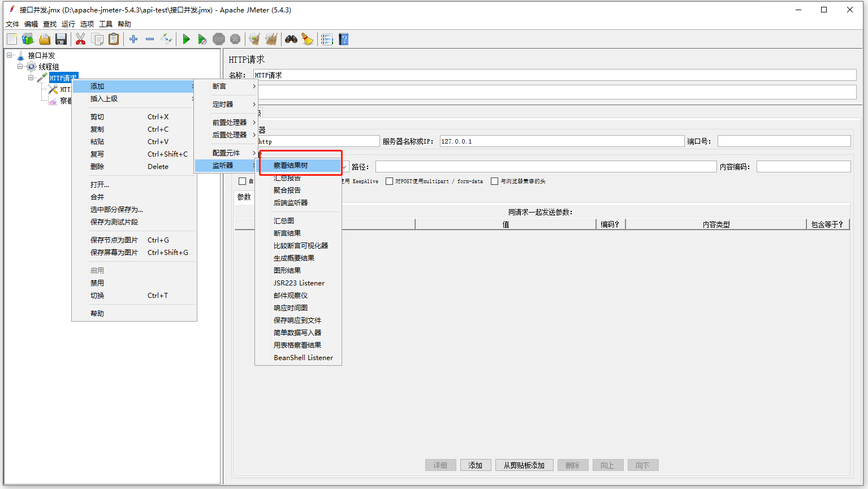
Task: Open the 选项 menu
Action: point(87,24)
